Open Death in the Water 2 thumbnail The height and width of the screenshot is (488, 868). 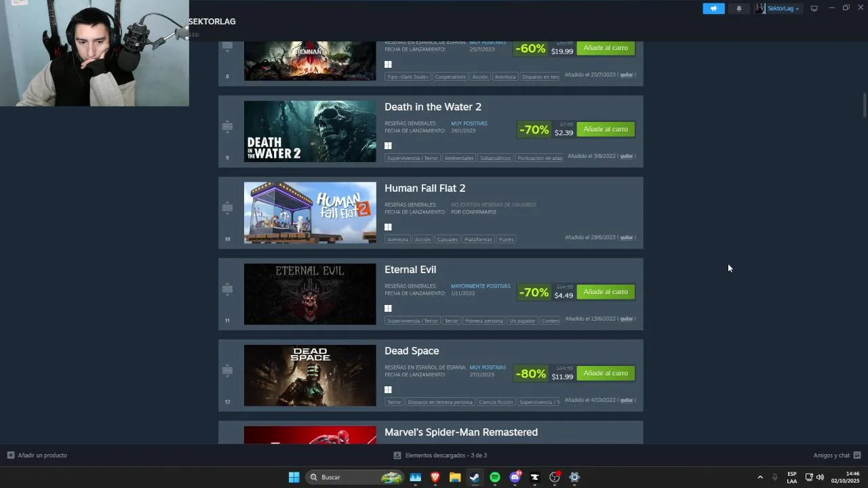(x=310, y=131)
